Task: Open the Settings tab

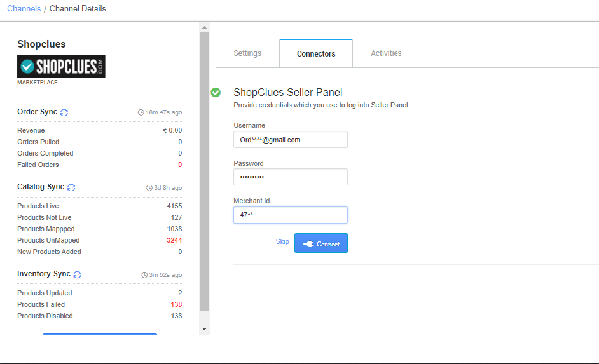Action: point(247,53)
